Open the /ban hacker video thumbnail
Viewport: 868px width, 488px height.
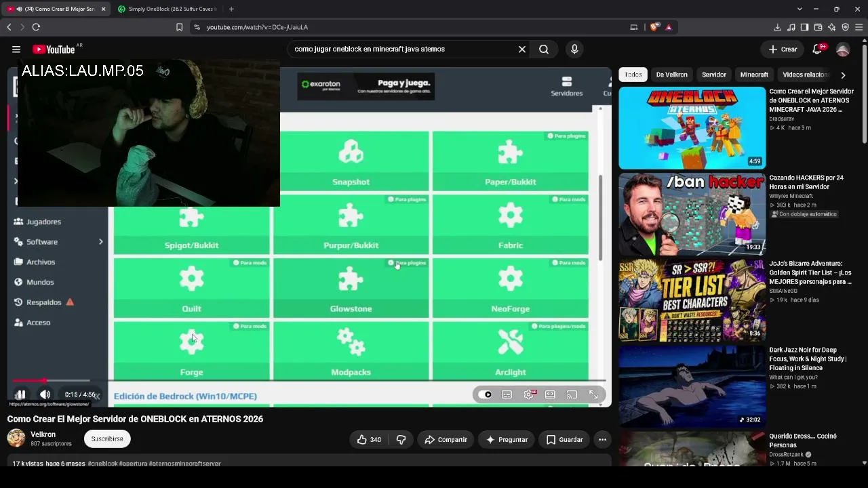(692, 213)
